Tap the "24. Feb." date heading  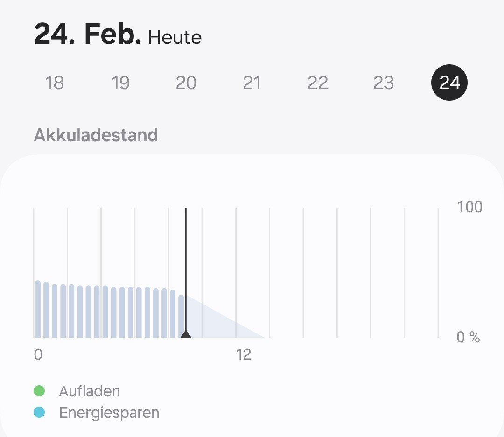[88, 35]
